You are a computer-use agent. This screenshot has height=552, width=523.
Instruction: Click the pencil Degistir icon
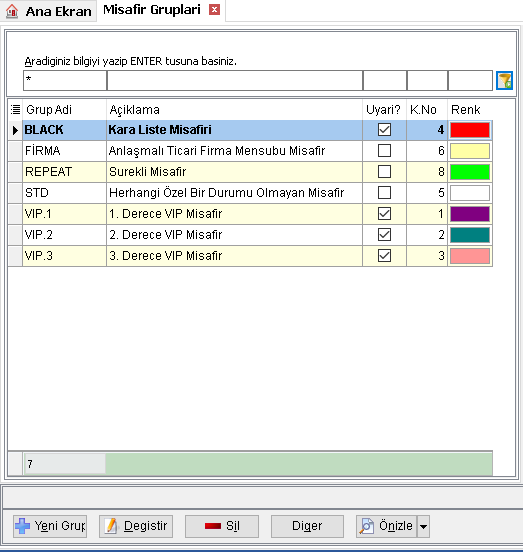tap(111, 526)
